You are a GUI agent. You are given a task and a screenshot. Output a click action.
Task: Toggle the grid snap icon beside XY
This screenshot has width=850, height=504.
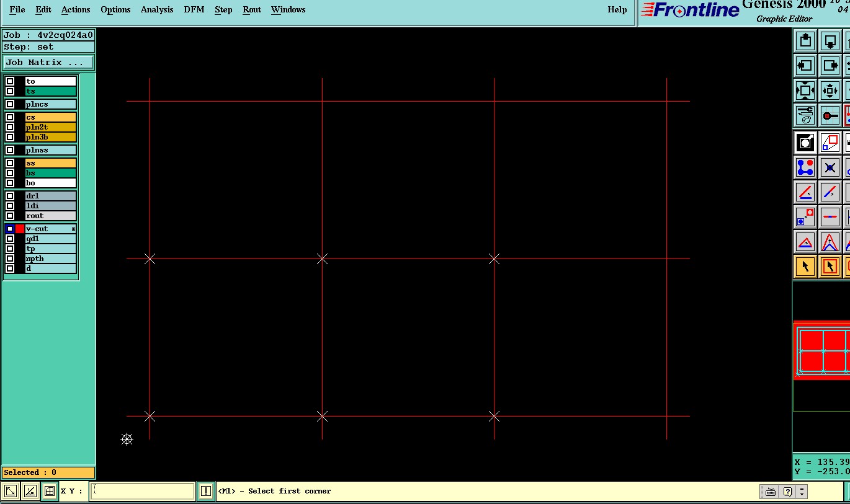tap(50, 492)
